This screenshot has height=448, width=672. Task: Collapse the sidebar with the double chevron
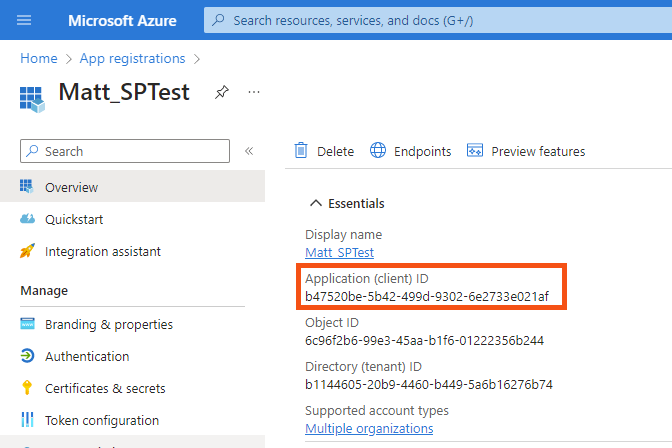[249, 151]
